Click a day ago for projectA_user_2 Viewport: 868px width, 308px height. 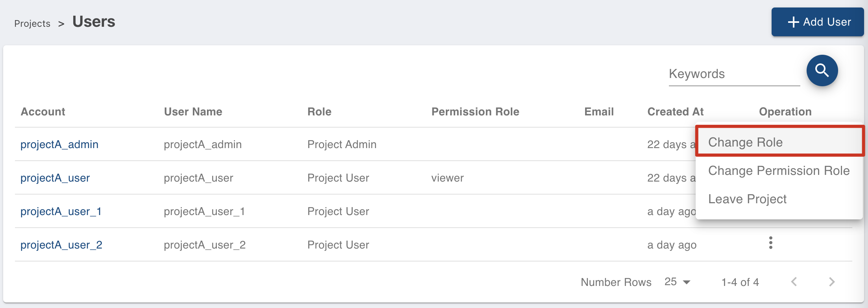[672, 245]
